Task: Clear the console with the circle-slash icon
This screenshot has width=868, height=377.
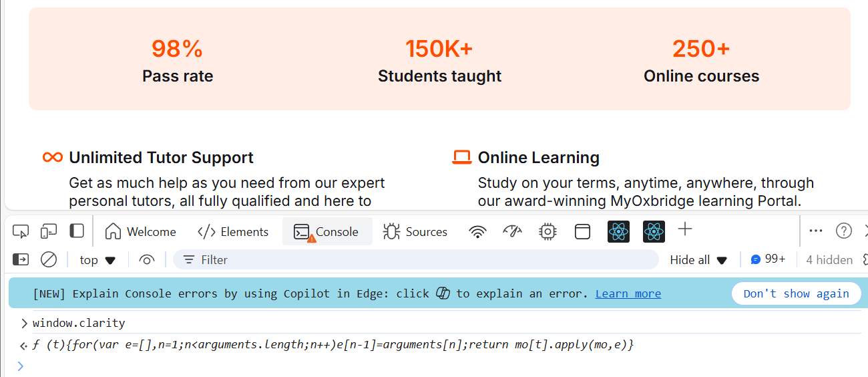Action: (x=49, y=259)
